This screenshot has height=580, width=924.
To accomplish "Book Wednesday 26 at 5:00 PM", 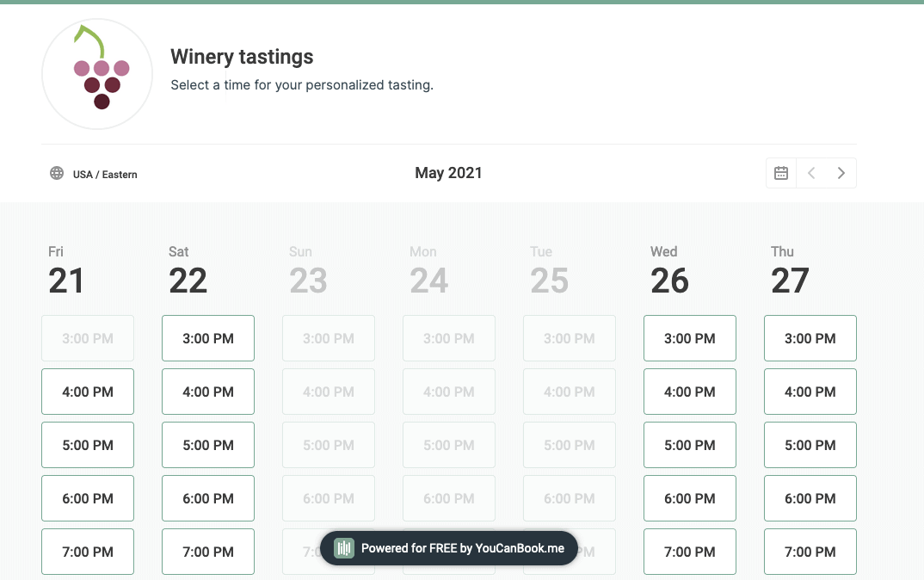I will tap(690, 445).
